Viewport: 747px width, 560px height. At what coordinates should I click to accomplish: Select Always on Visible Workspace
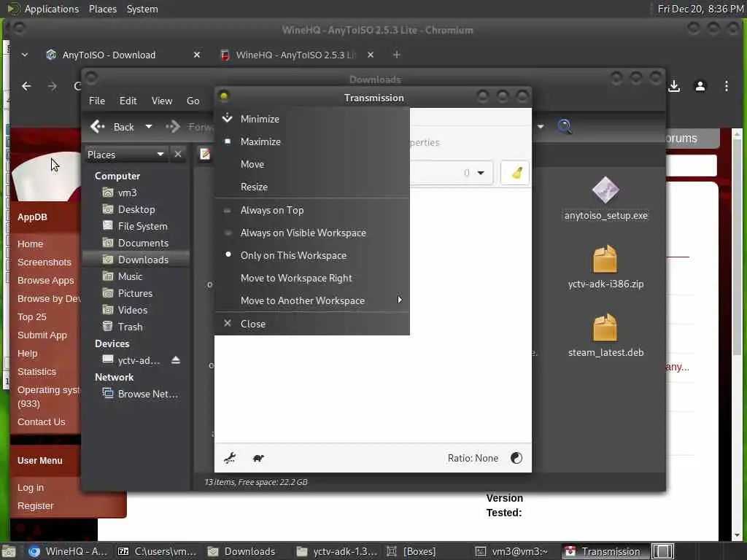coord(312,233)
